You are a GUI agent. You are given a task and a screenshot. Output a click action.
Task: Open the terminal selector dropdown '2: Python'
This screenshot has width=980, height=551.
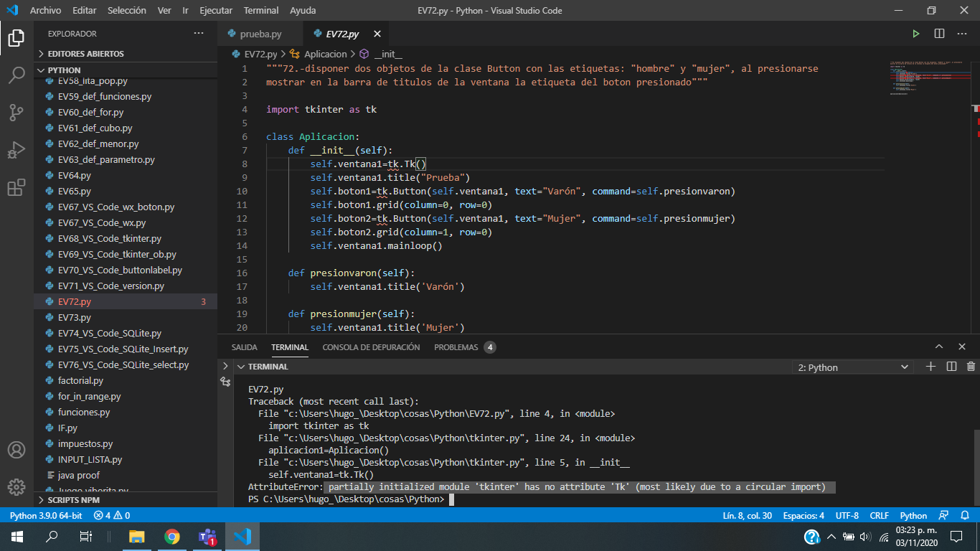(854, 367)
